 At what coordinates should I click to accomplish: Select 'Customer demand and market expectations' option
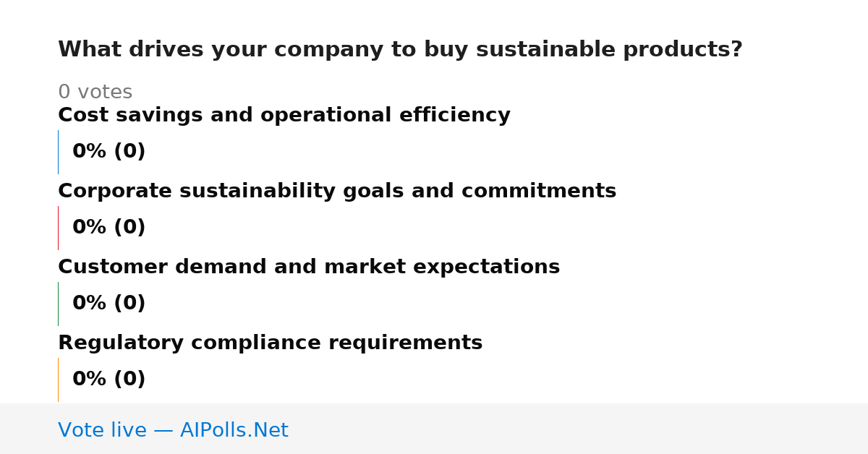tap(309, 267)
